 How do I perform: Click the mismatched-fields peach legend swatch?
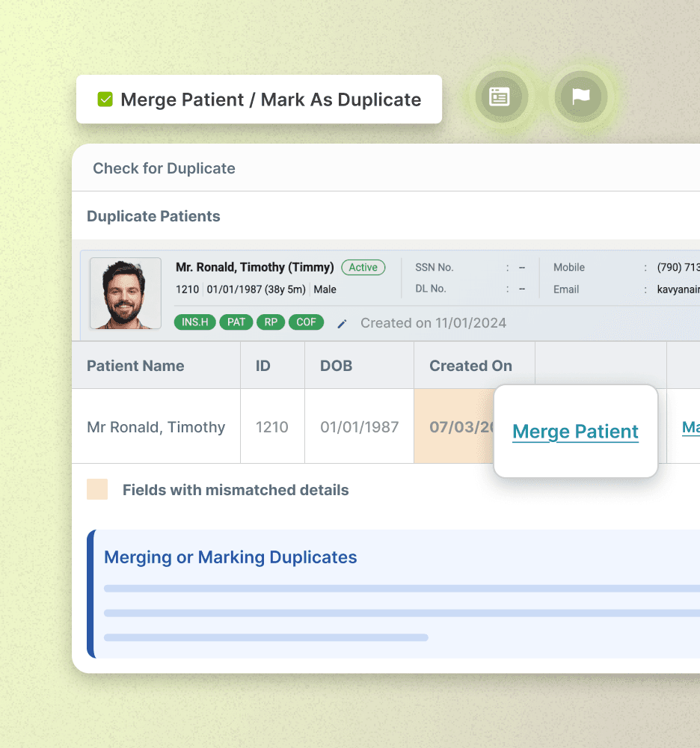(97, 489)
